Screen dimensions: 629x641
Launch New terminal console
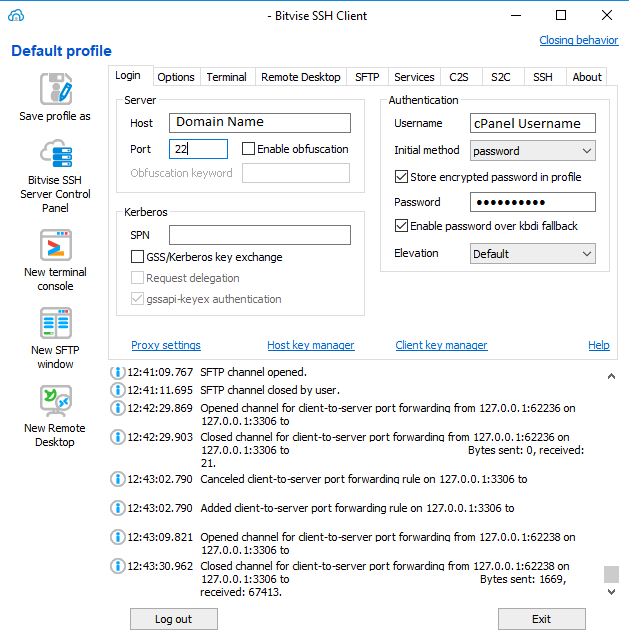[55, 245]
